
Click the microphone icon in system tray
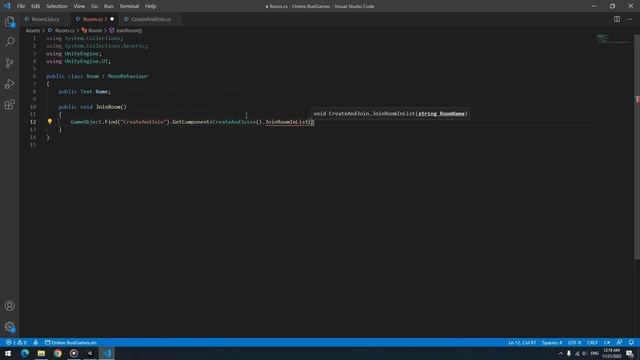[x=569, y=353]
